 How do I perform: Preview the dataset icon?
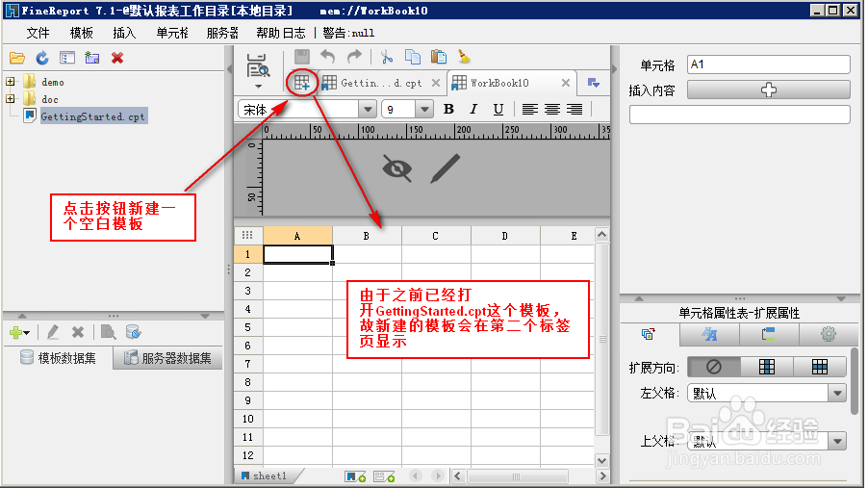pyautogui.click(x=108, y=332)
